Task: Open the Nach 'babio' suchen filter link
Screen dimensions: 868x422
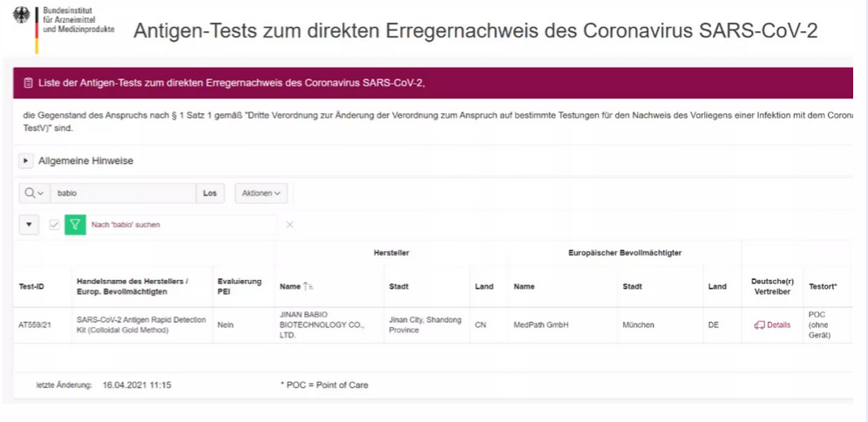Action: pyautogui.click(x=125, y=224)
